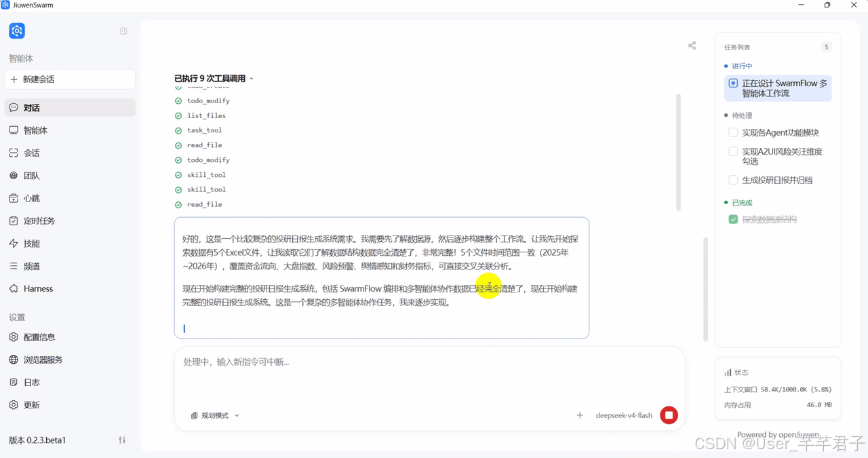Check the 实现A2UI风险关注维度勾选 checkbox

click(x=733, y=151)
